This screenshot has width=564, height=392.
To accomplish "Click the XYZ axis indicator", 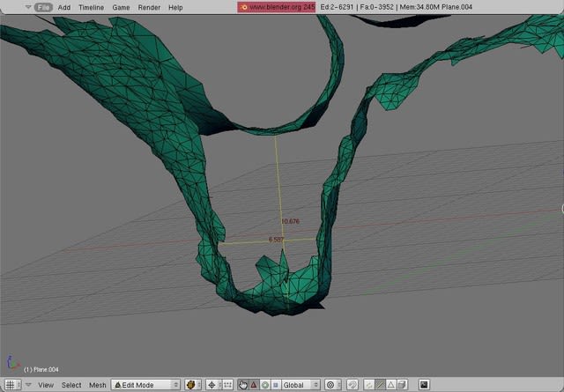I will pyautogui.click(x=12, y=363).
